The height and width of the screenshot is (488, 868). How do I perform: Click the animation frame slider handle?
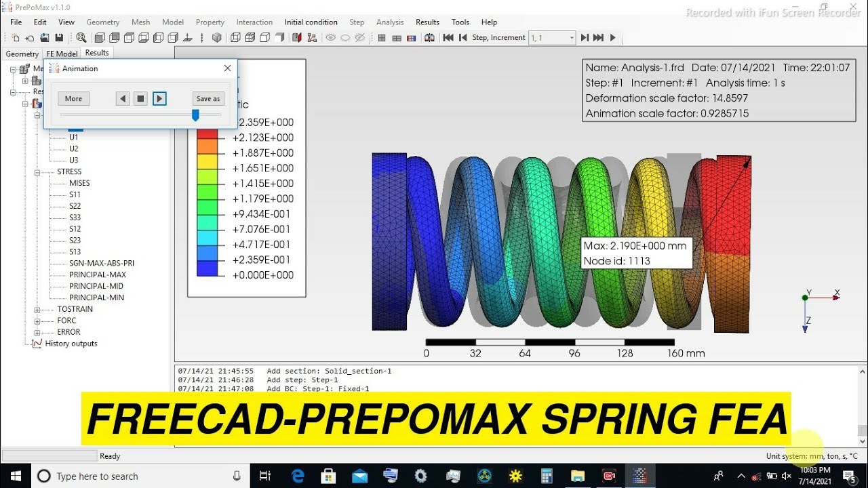pyautogui.click(x=195, y=115)
